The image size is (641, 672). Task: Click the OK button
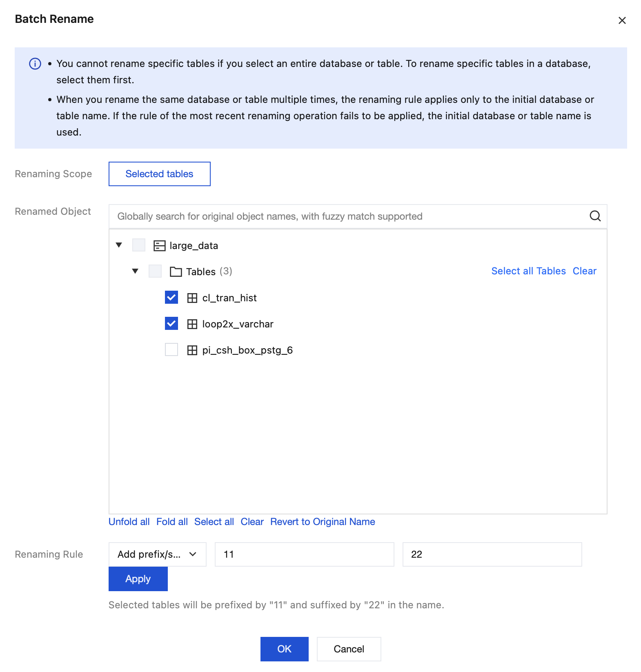(x=284, y=649)
